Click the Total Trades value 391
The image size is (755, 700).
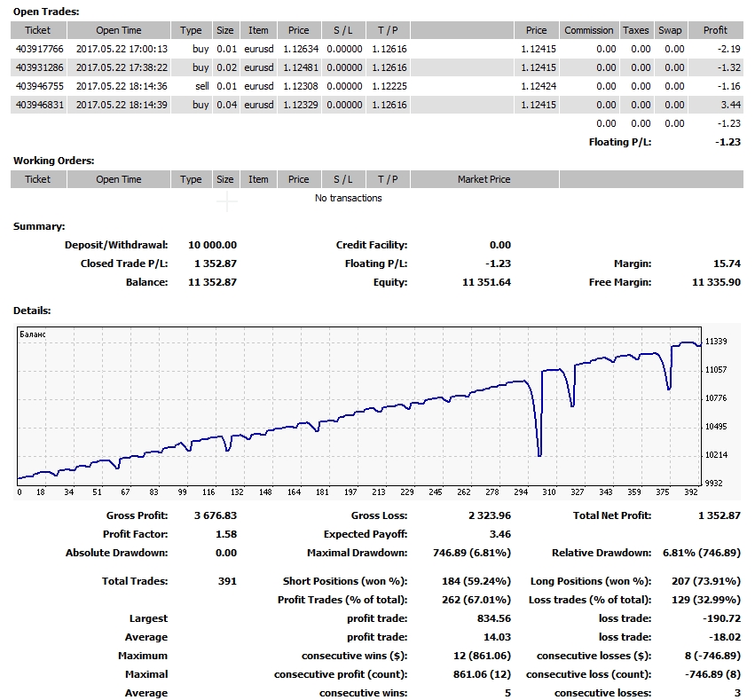(227, 581)
